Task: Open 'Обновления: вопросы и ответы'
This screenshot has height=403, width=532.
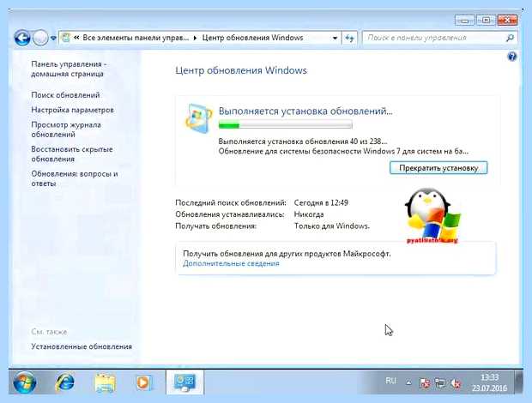Action: [x=75, y=178]
